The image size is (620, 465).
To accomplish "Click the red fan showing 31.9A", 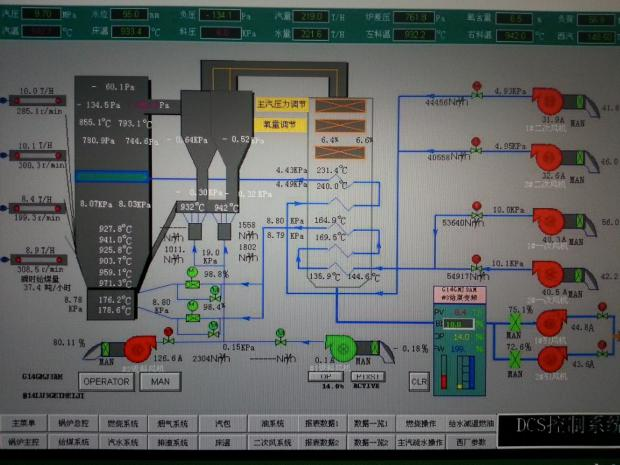I will click(x=548, y=101).
